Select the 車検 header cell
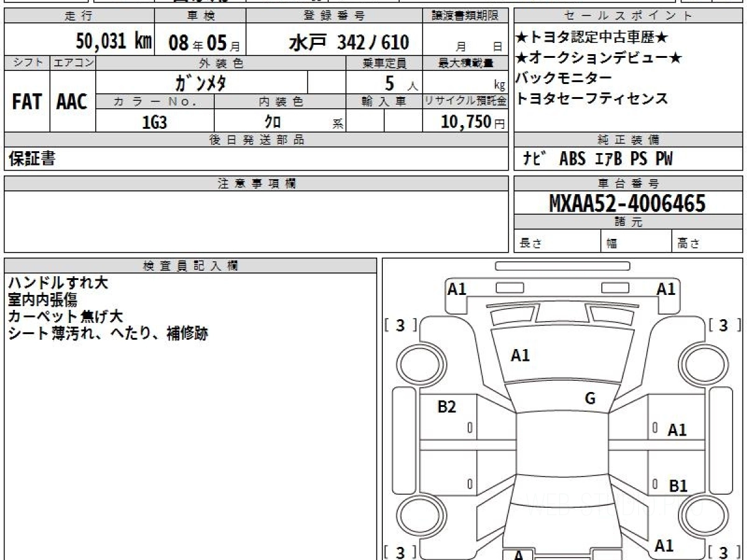This screenshot has height=560, width=747. click(199, 16)
